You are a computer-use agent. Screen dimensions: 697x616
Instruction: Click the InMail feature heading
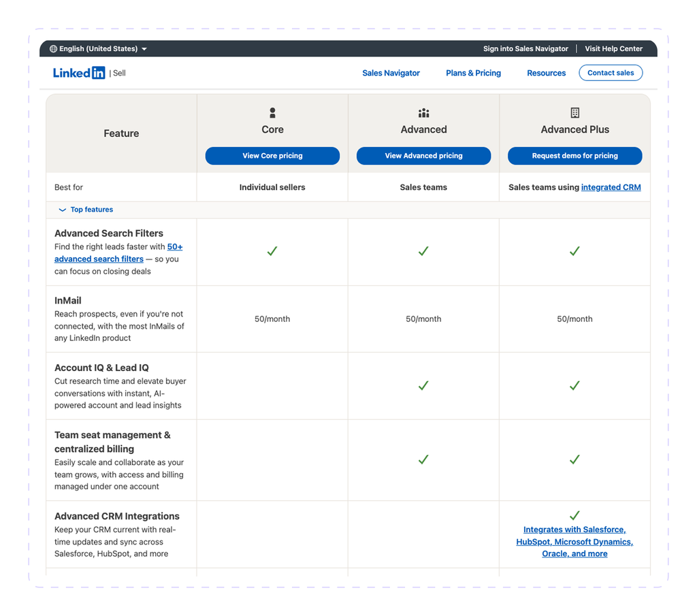click(x=68, y=300)
